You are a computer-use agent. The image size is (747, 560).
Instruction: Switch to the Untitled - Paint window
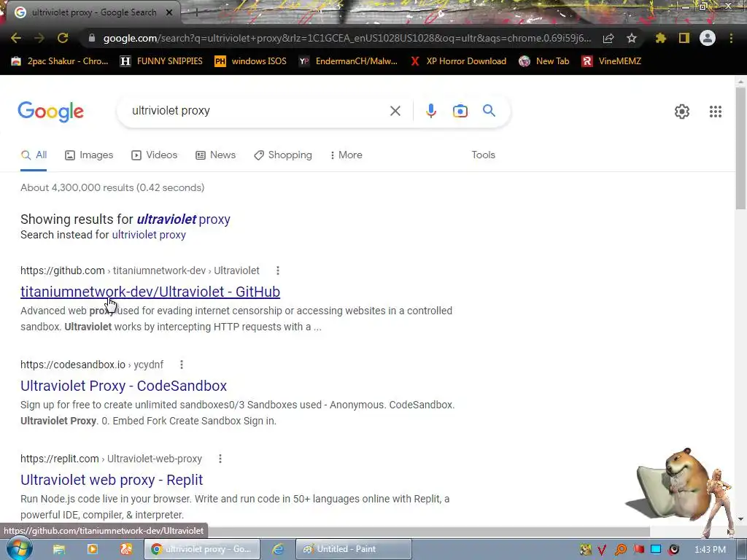point(354,549)
